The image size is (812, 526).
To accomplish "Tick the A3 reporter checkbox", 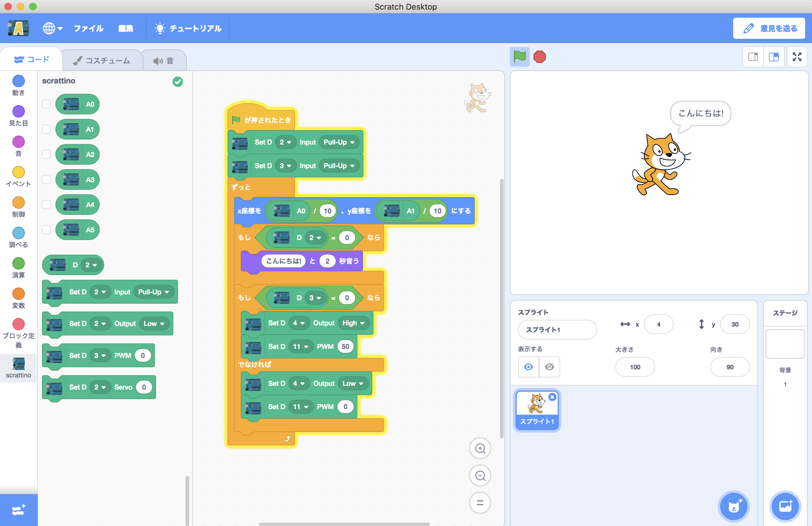I will (47, 180).
